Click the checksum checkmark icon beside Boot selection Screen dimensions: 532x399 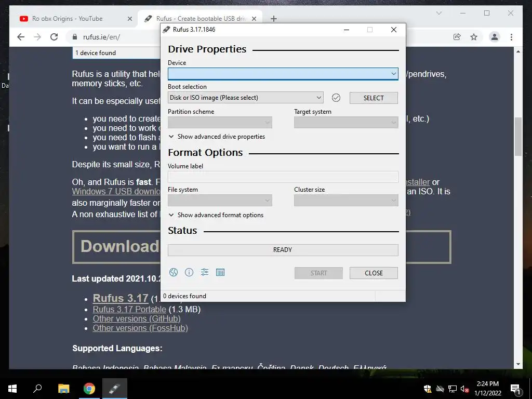(336, 98)
